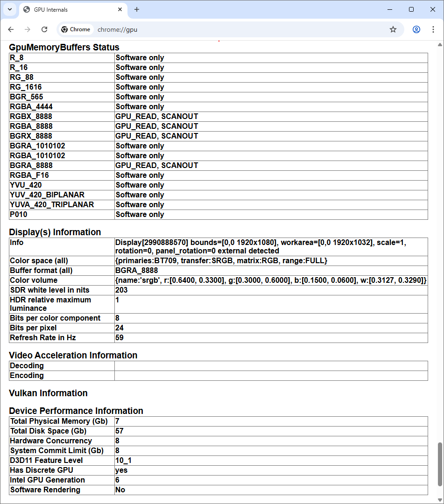This screenshot has height=504, width=444.
Task: Click the BGRA_1010102 row label
Action: click(37, 146)
